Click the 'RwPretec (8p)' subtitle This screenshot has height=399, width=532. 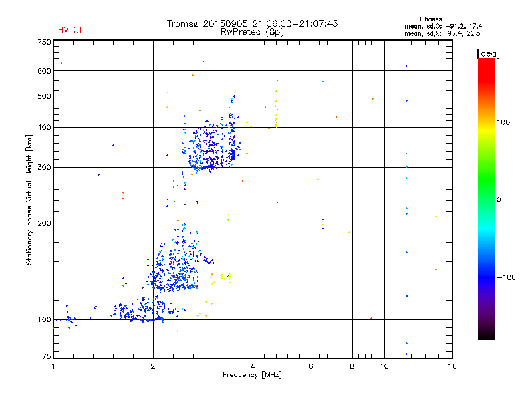(252, 32)
